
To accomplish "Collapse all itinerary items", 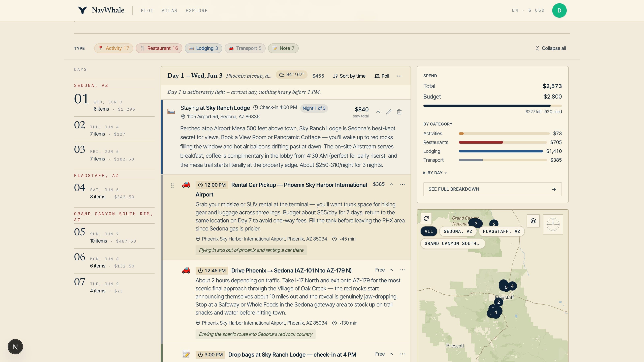I will tap(550, 48).
